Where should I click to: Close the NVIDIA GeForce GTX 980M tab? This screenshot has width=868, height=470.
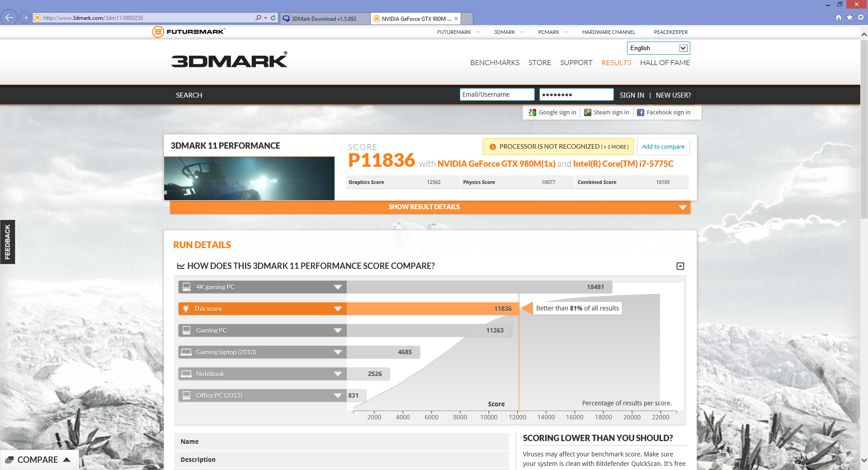point(456,19)
